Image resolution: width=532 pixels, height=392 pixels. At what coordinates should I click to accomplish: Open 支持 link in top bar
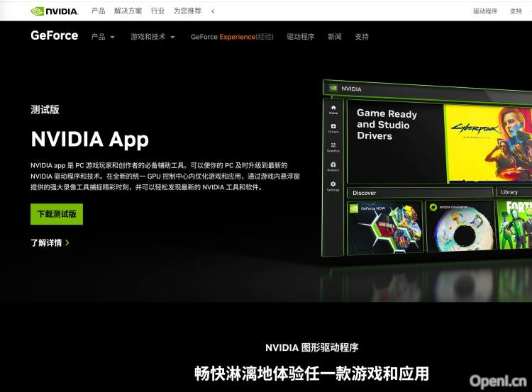click(516, 11)
